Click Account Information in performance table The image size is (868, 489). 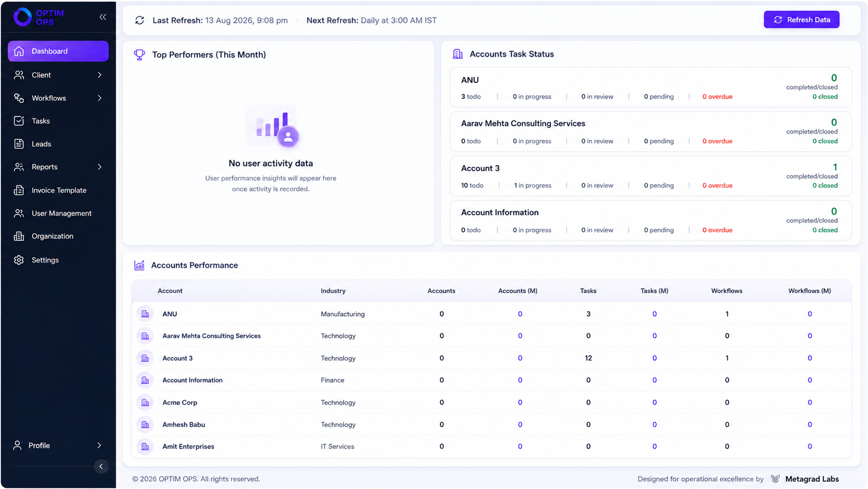click(192, 380)
